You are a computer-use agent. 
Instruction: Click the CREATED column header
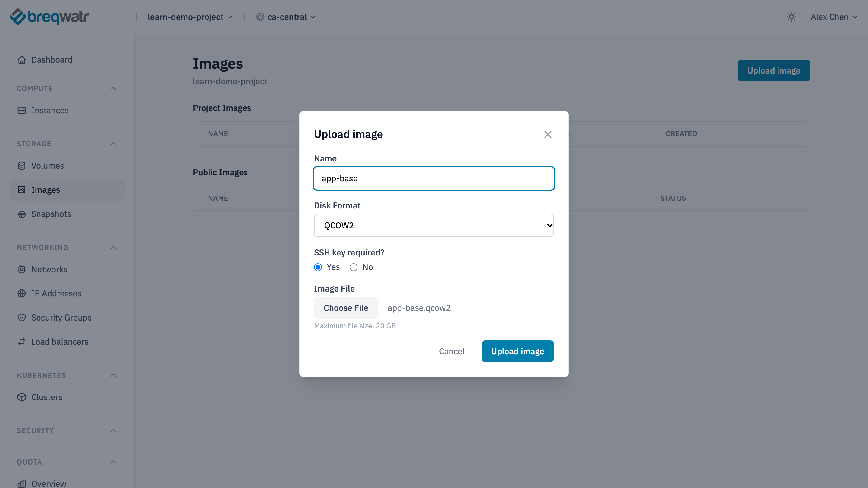pyautogui.click(x=681, y=134)
